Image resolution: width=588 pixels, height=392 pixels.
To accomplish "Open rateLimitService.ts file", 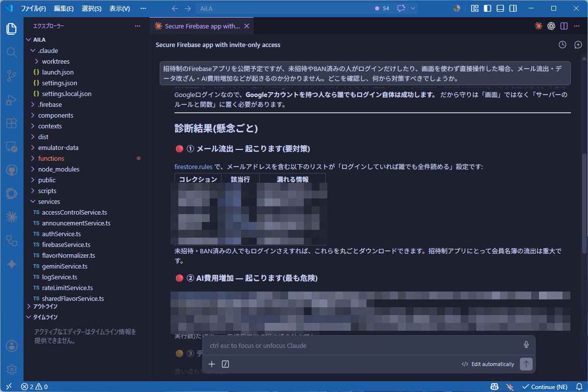I will click(x=67, y=288).
